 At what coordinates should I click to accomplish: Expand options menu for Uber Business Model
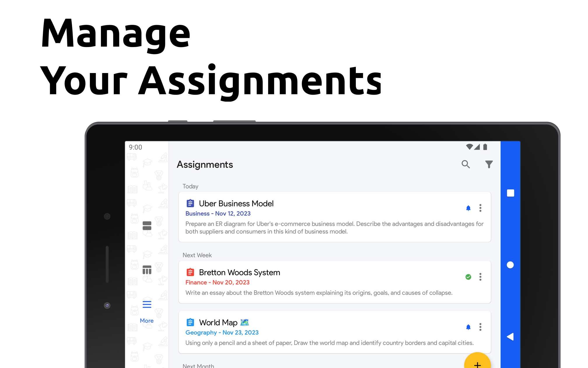tap(480, 208)
